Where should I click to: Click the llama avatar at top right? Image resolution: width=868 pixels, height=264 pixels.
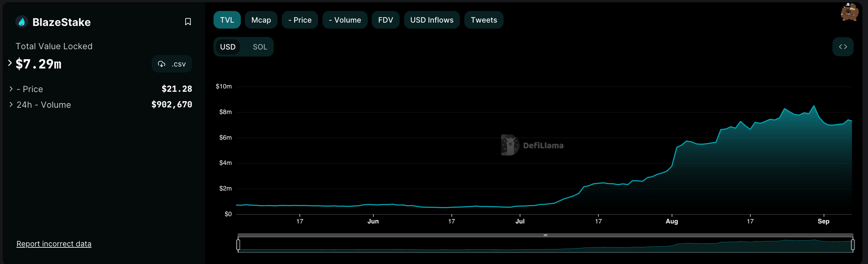click(x=849, y=12)
